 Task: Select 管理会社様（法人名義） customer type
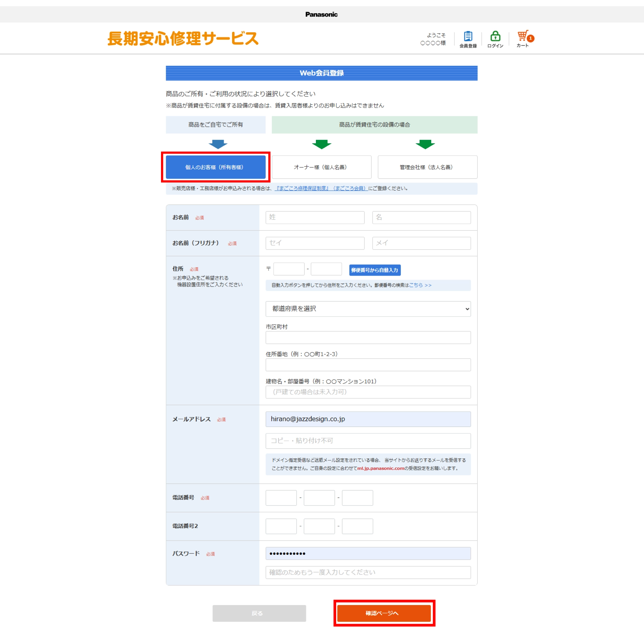coord(427,167)
